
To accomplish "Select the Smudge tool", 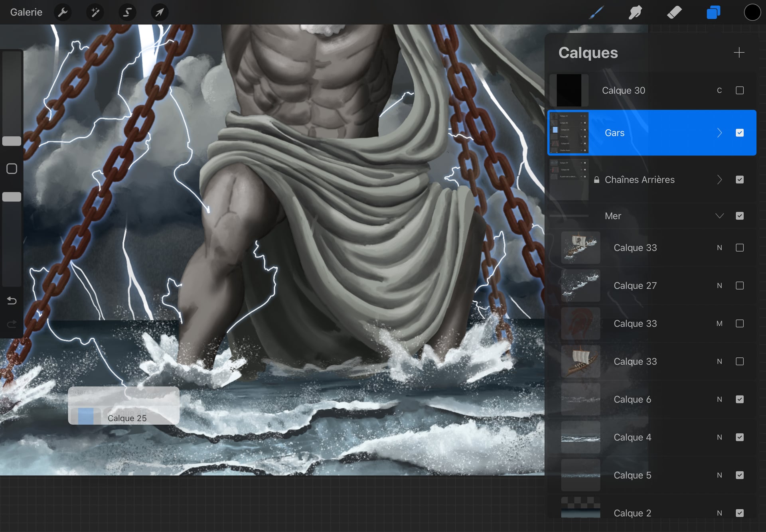I will 635,12.
